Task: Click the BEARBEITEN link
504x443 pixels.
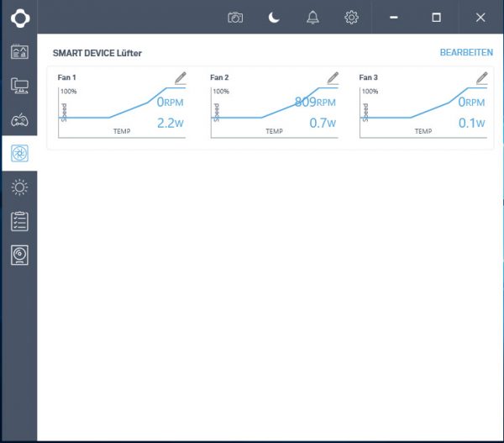Action: [x=466, y=52]
